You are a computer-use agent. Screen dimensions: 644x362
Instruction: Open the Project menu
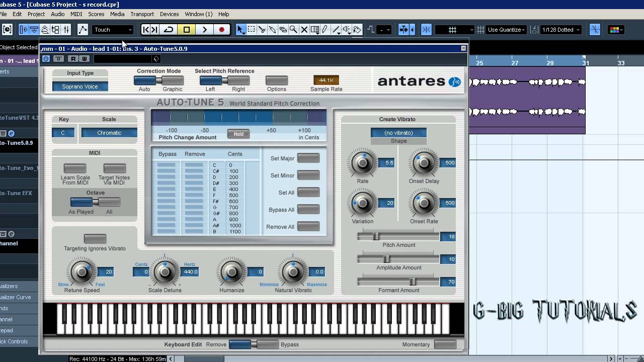36,14
